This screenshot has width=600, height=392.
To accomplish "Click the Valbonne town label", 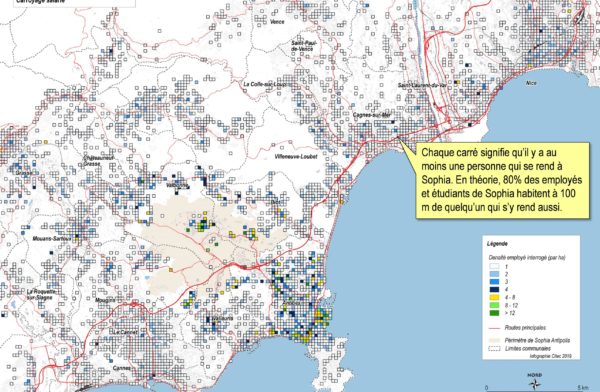I will tap(178, 186).
